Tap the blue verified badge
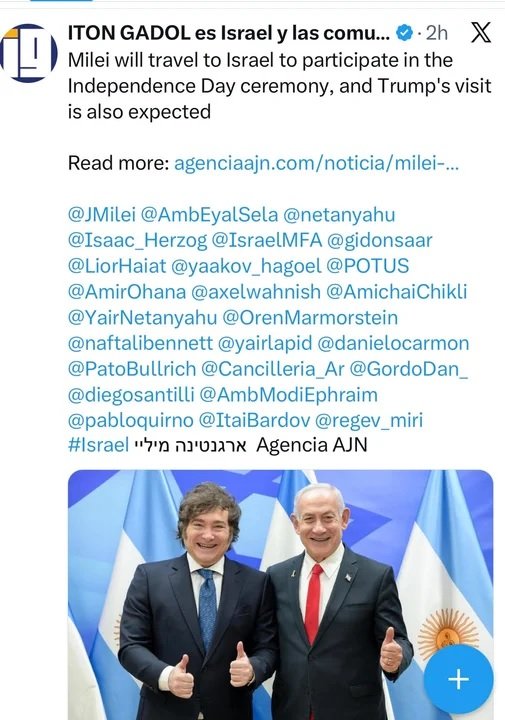 tap(404, 33)
